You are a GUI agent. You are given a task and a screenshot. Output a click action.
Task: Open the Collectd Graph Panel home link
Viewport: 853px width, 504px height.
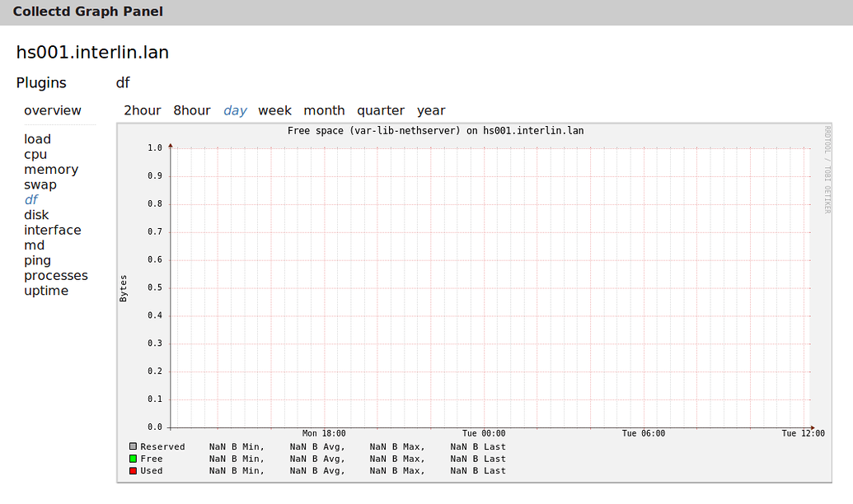coord(87,12)
